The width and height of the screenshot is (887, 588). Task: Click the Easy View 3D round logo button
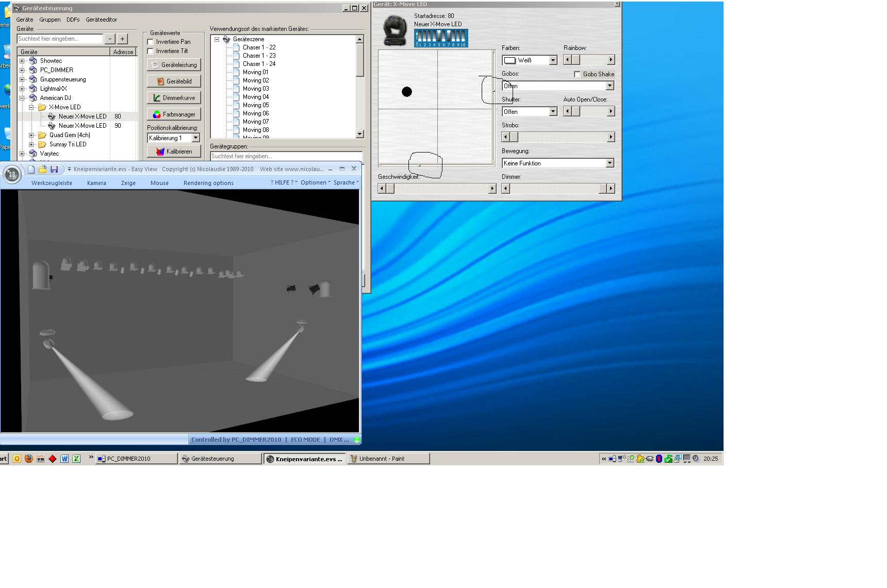pyautogui.click(x=12, y=175)
